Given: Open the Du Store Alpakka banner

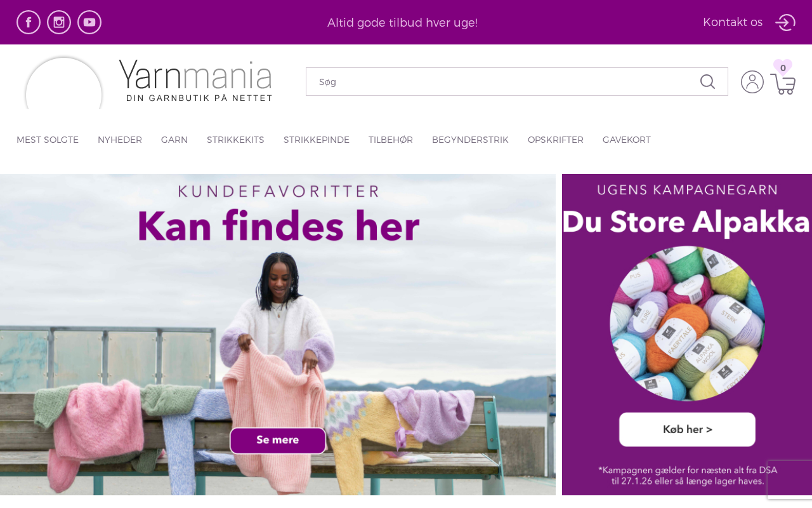Looking at the screenshot, I should 687,335.
